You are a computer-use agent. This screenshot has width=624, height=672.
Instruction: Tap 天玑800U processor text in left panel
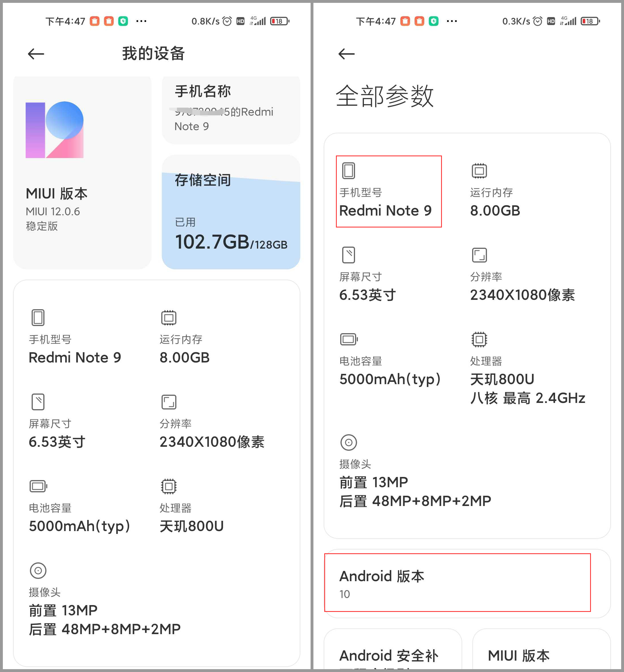(191, 526)
